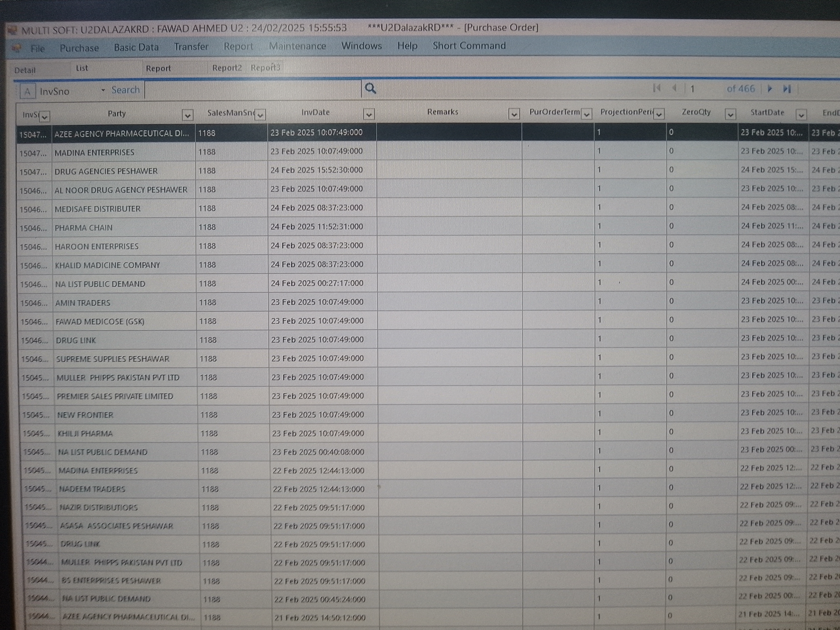Open the Purchase menu

coord(79,48)
